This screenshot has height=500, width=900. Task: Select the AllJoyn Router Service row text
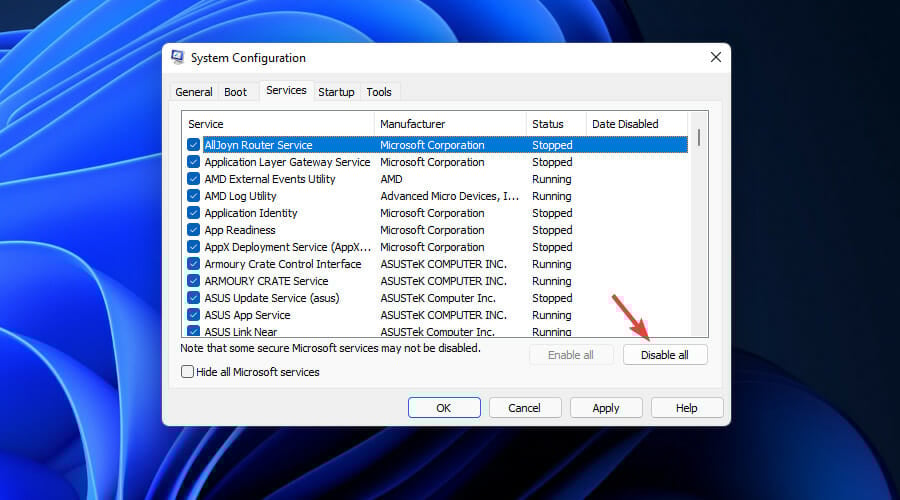pos(258,145)
